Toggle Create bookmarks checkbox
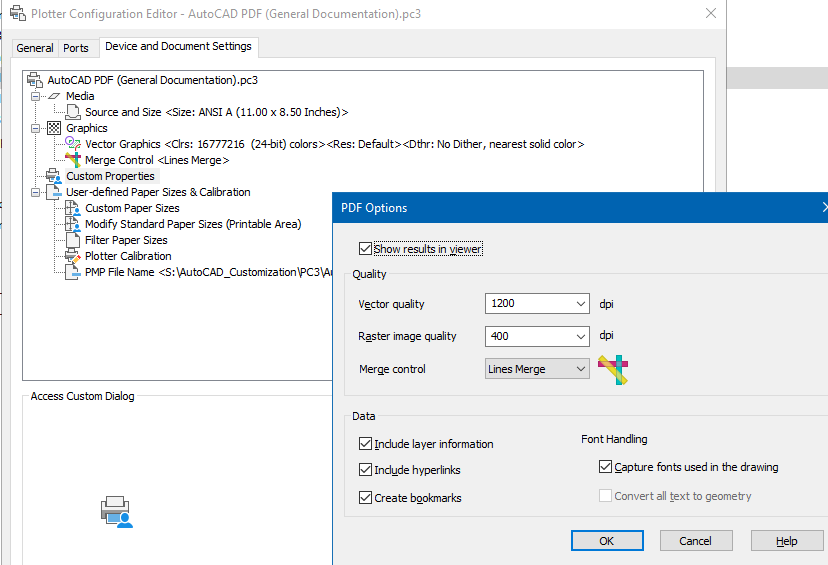 pos(365,497)
